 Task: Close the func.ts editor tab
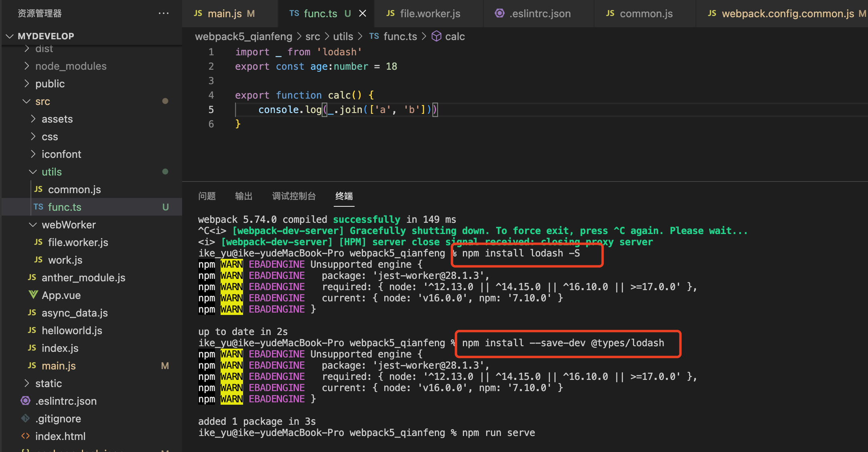(362, 14)
